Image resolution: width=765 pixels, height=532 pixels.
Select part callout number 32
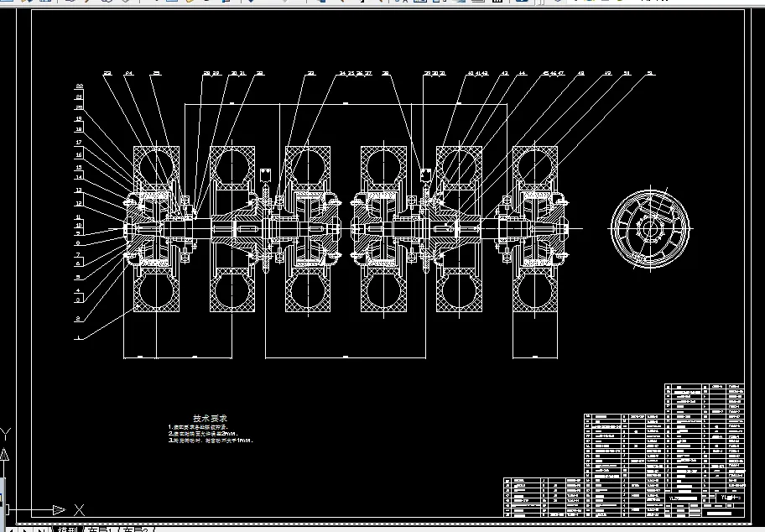click(260, 73)
